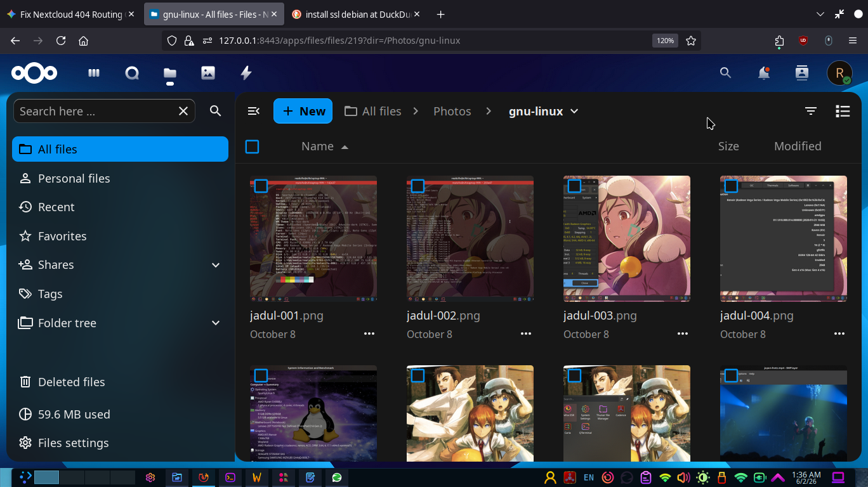Switch to install ssl debian DuckDuckGo tab

(357, 14)
